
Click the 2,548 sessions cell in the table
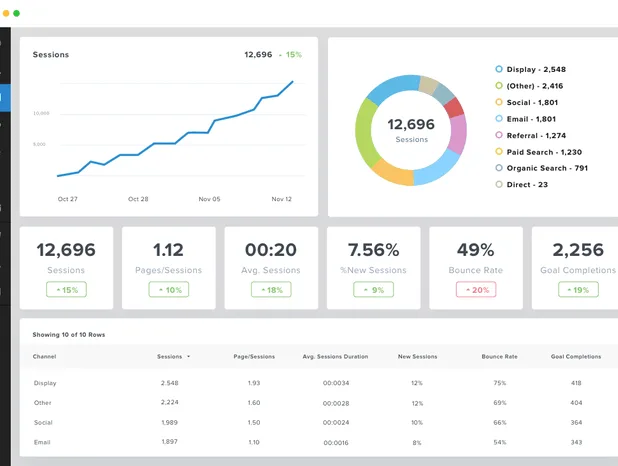pos(169,383)
